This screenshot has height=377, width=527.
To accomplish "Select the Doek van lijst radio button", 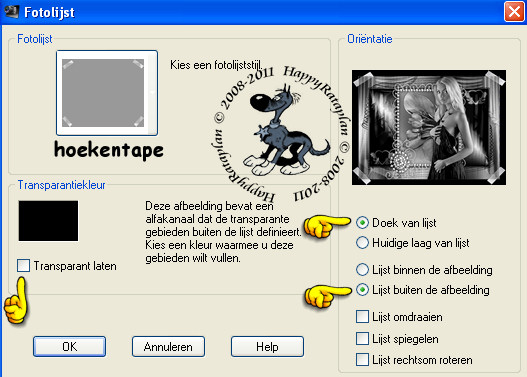I will (362, 222).
